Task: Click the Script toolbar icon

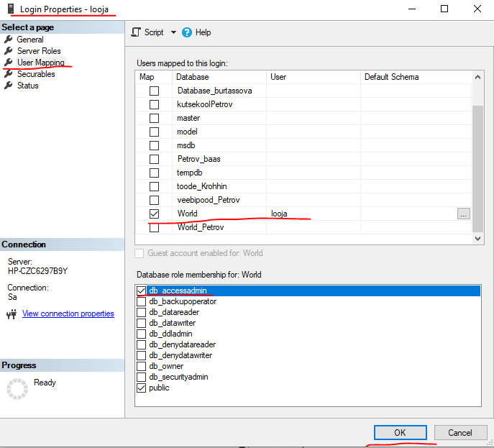Action: pos(136,32)
